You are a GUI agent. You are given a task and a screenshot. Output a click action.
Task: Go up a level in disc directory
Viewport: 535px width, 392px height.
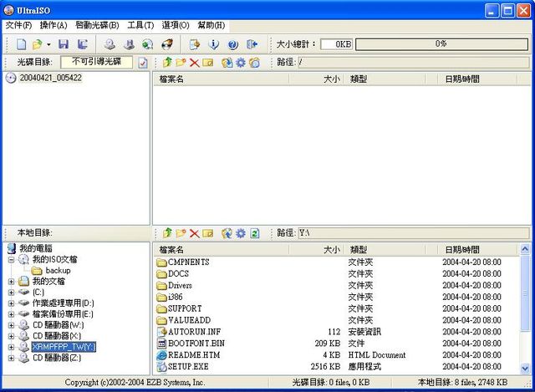(x=167, y=63)
